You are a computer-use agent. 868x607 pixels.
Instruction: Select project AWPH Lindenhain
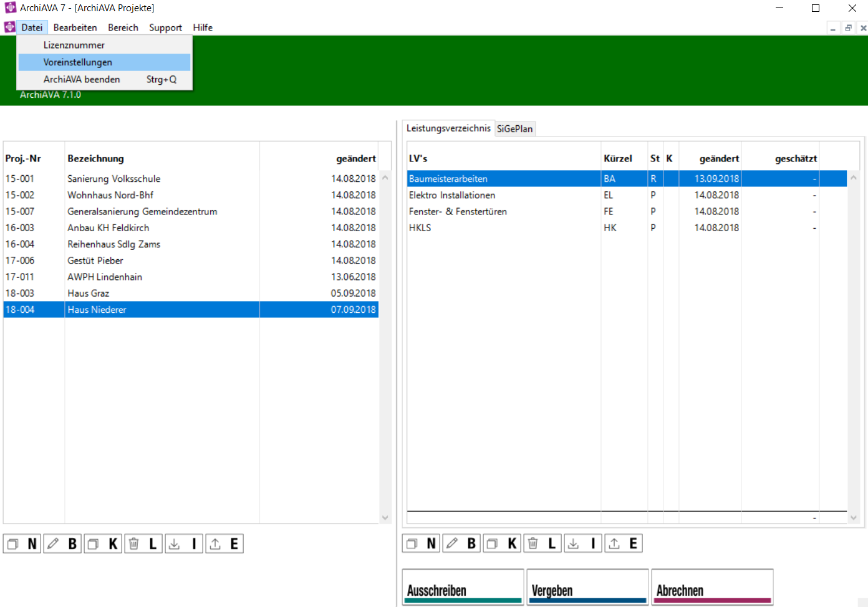click(191, 277)
